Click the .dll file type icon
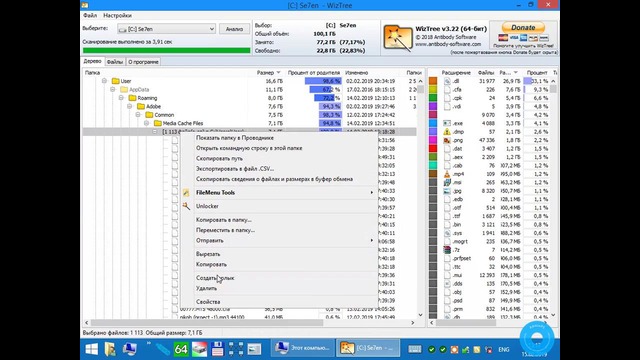 point(447,81)
